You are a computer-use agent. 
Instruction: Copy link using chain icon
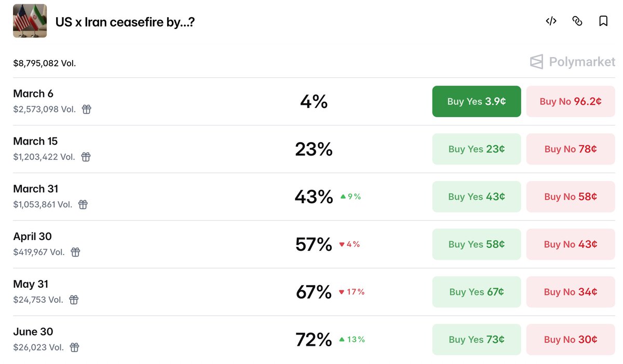click(577, 21)
